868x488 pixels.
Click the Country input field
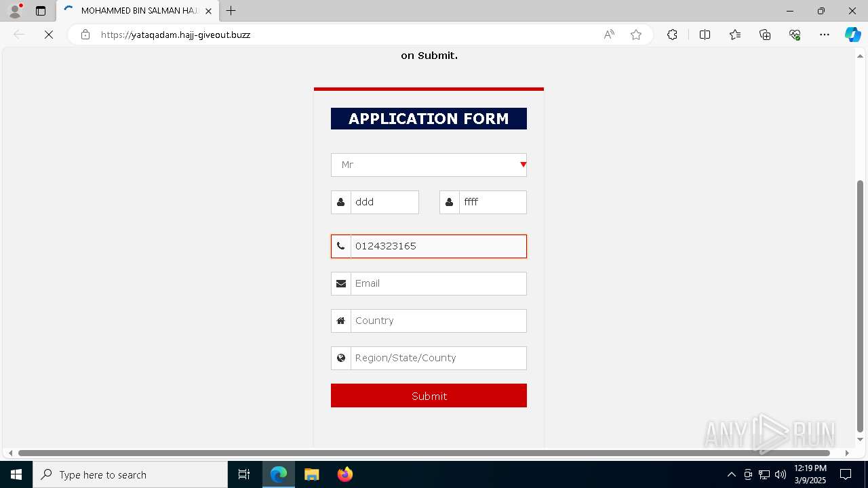tap(438, 321)
